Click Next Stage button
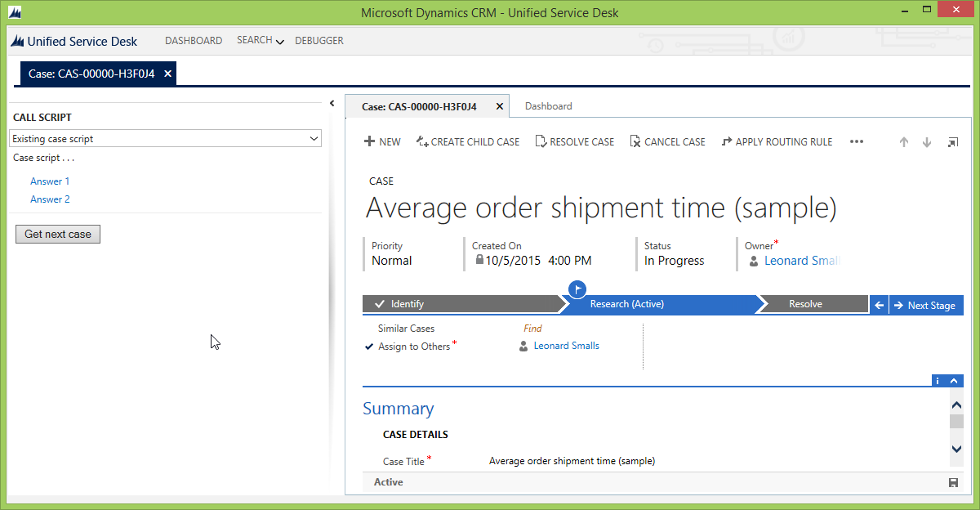The width and height of the screenshot is (980, 510). tap(926, 305)
